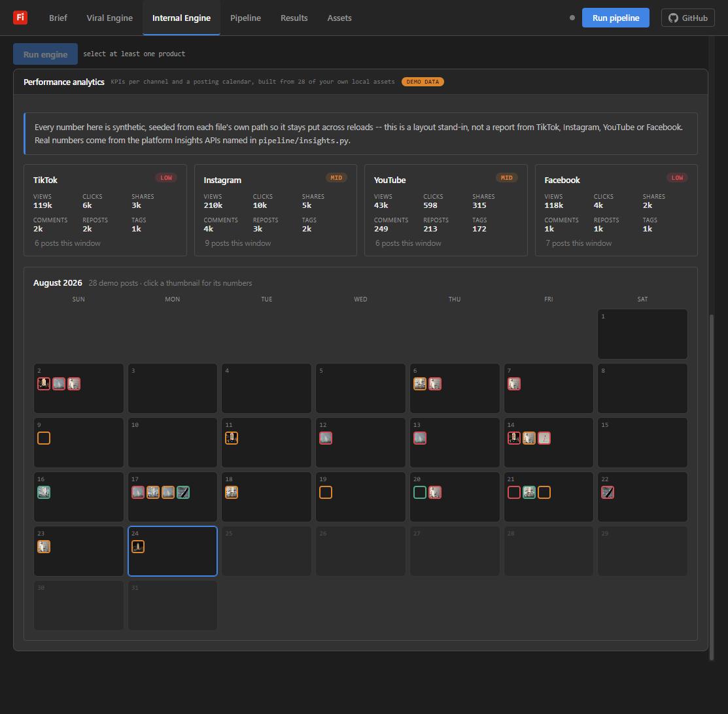This screenshot has height=714, width=728.
Task: Open first post thumbnail on August 6
Action: [x=420, y=384]
